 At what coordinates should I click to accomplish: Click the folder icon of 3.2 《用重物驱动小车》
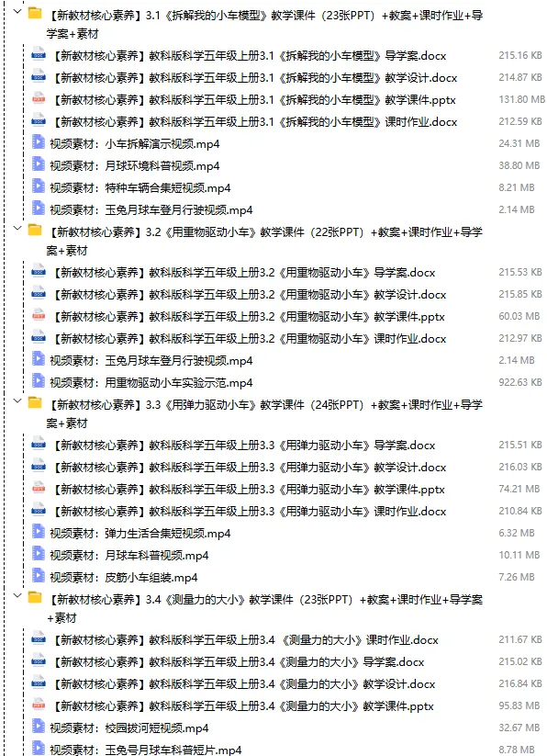click(x=35, y=230)
